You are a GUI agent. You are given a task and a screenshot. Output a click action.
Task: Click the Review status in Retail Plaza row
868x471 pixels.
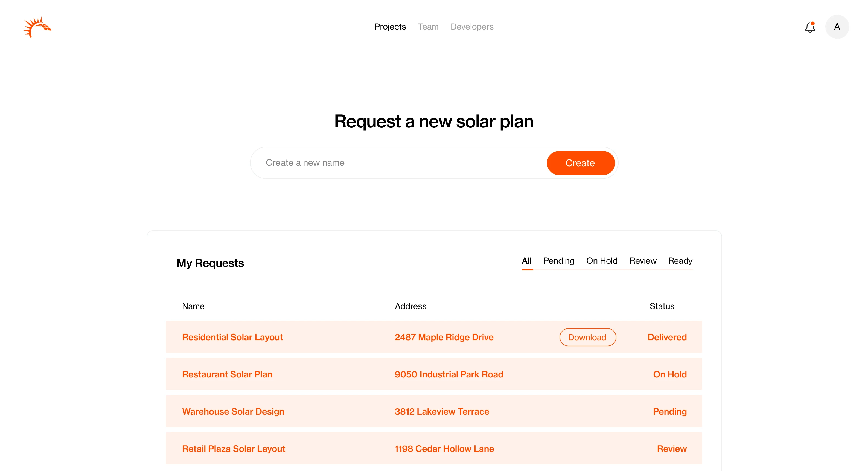pos(672,449)
